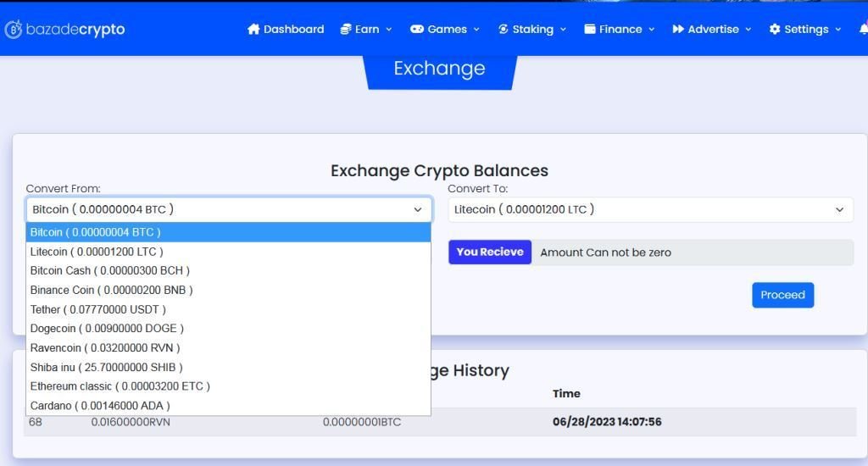Click history value 0.01600000RVN

coord(131,422)
